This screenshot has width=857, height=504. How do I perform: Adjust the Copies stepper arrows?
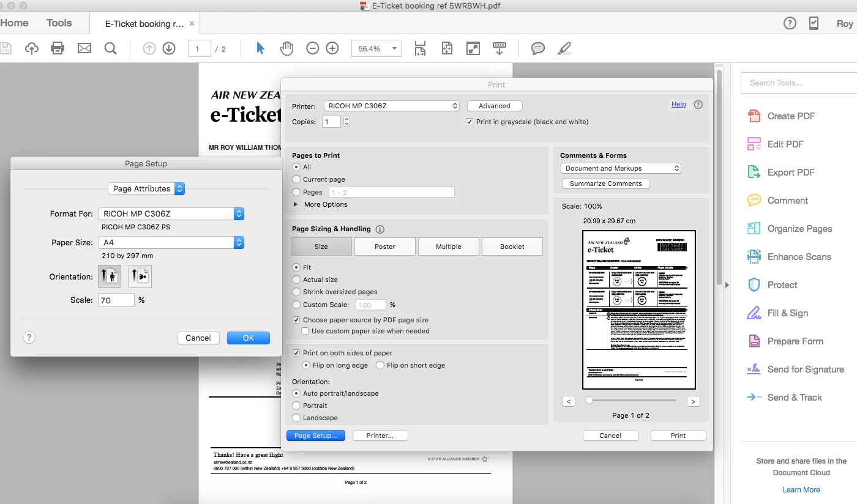tap(347, 122)
